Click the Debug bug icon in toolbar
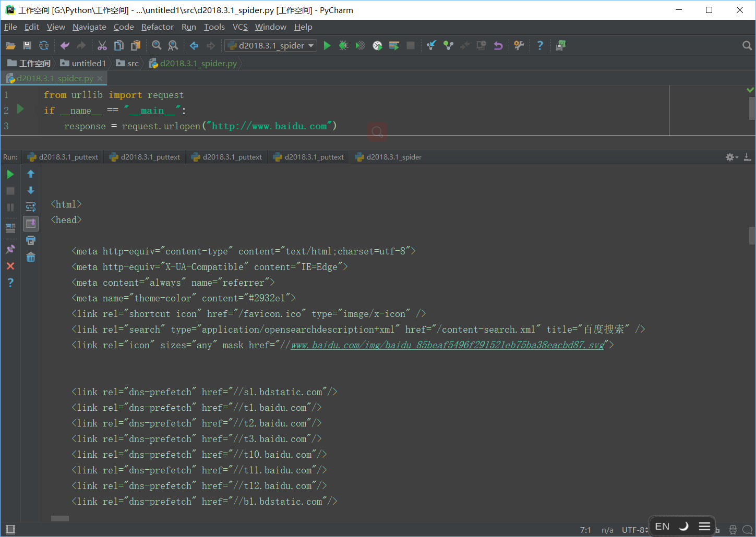 coord(343,46)
